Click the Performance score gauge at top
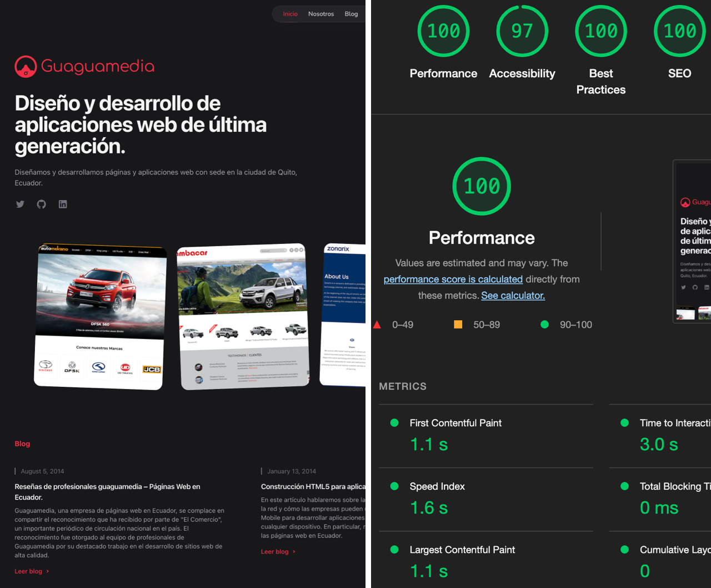 pyautogui.click(x=443, y=31)
